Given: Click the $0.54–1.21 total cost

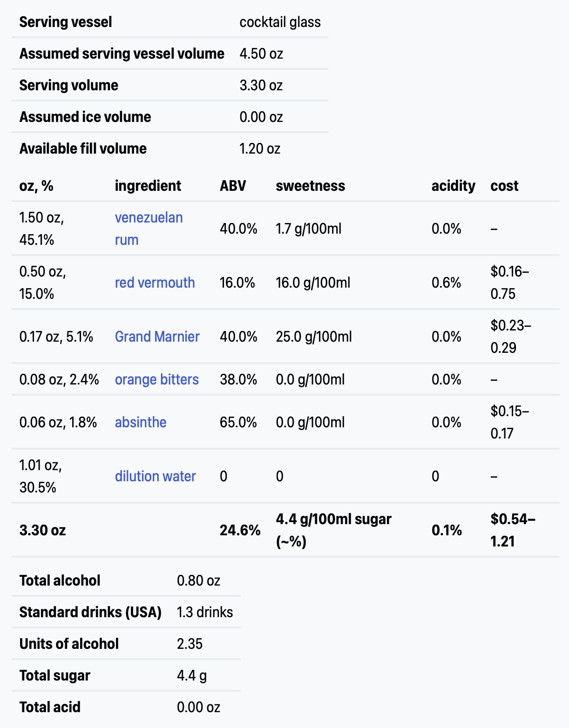Looking at the screenshot, I should [x=512, y=530].
